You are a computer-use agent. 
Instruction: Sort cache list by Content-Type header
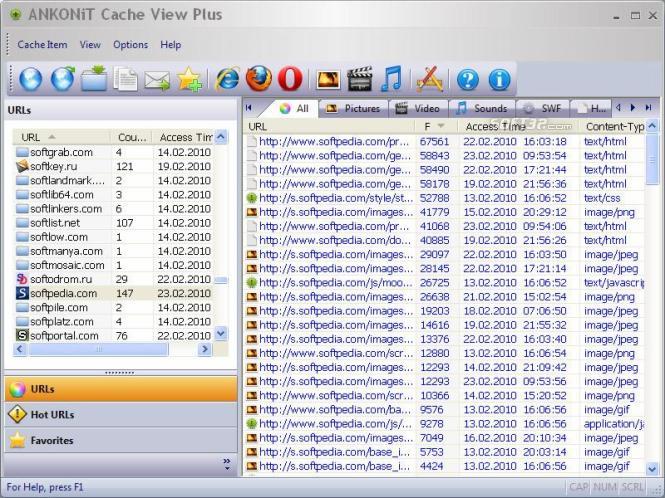pos(612,126)
